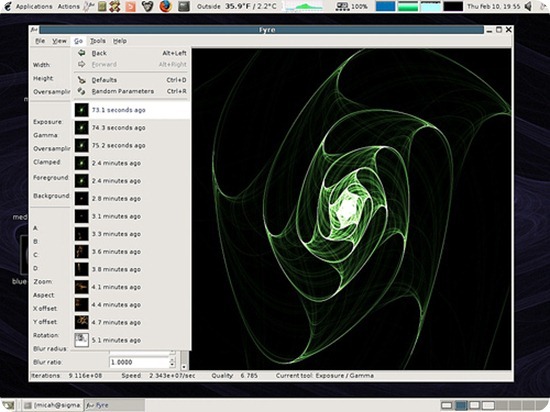Image resolution: width=550 pixels, height=412 pixels.
Task: Select the 73.1 seconds ago history thumbnail
Action: [81, 110]
